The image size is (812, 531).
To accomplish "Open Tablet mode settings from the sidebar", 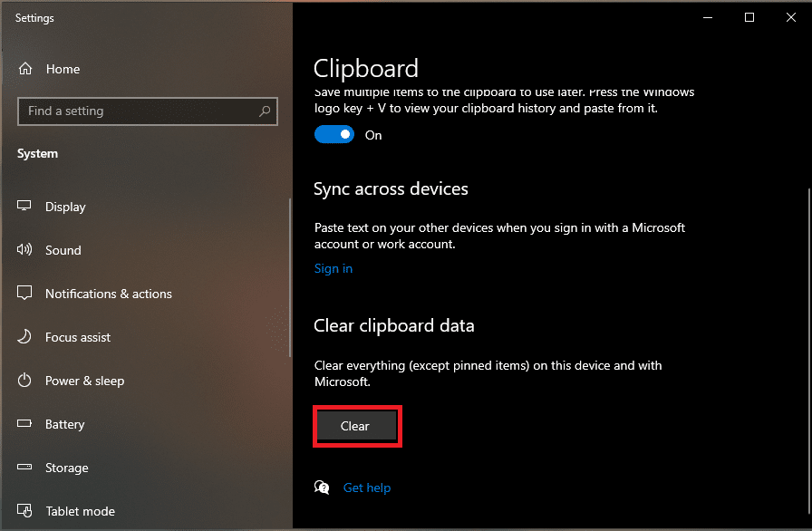I will (79, 510).
